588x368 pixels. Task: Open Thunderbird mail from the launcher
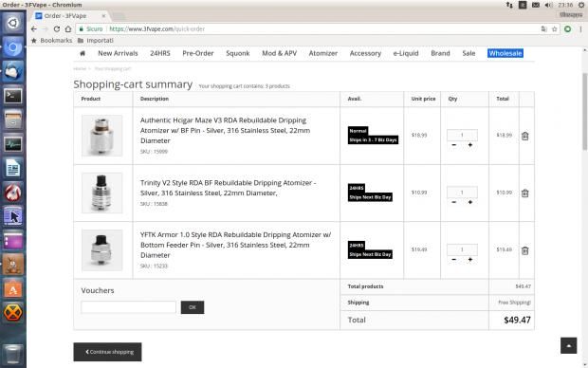13,71
